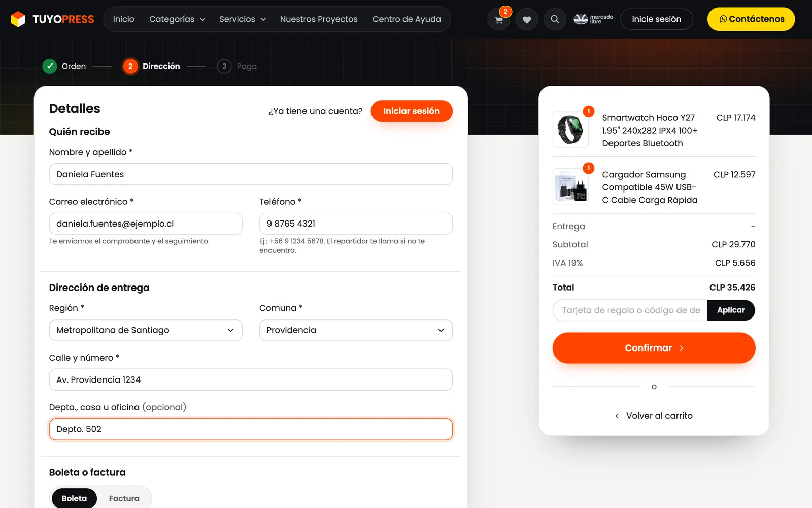Focus the Teléfono field
Viewport: 812px width, 508px height.
point(356,224)
